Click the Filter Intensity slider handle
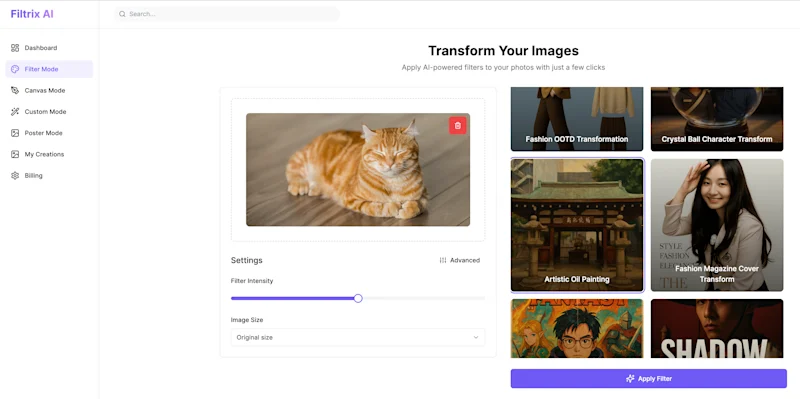This screenshot has width=800, height=399. 358,298
